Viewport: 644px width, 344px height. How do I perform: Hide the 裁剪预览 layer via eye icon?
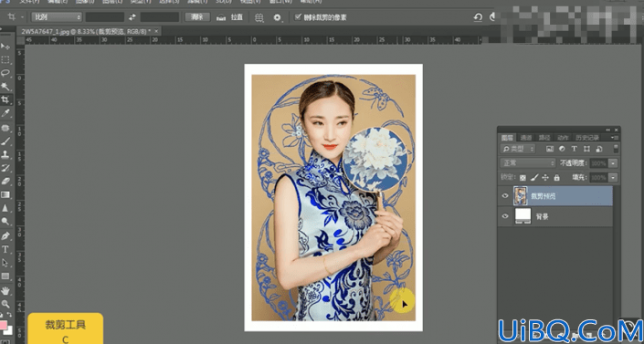tap(505, 196)
